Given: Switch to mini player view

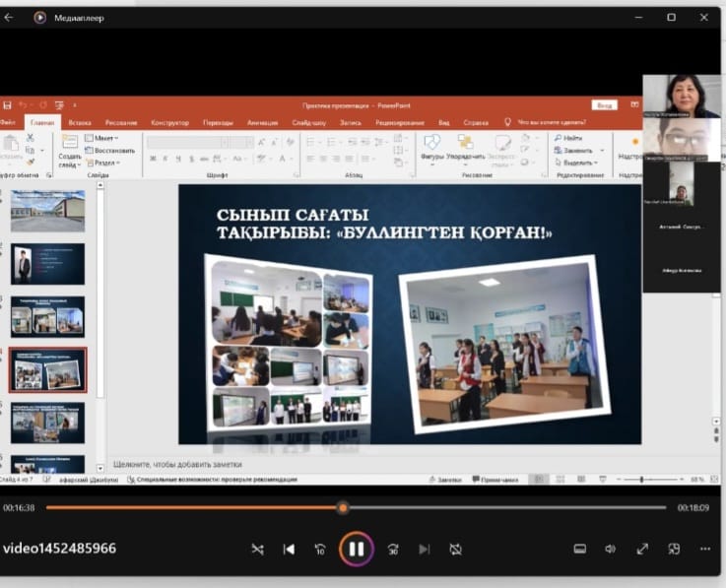Looking at the screenshot, I should pyautogui.click(x=674, y=549).
